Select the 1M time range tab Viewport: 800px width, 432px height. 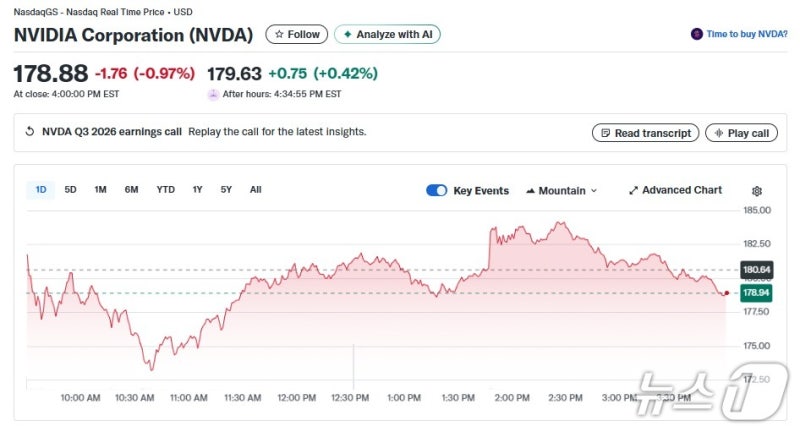(100, 189)
